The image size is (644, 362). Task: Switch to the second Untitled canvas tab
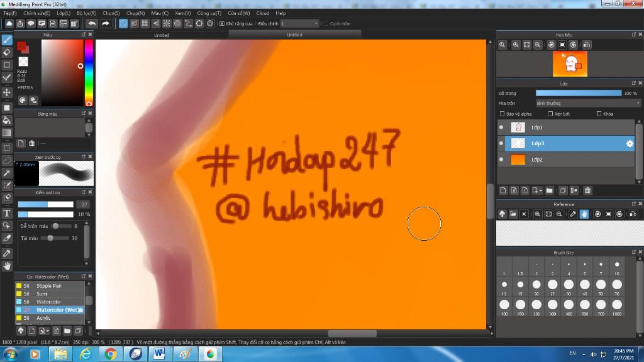click(x=294, y=35)
